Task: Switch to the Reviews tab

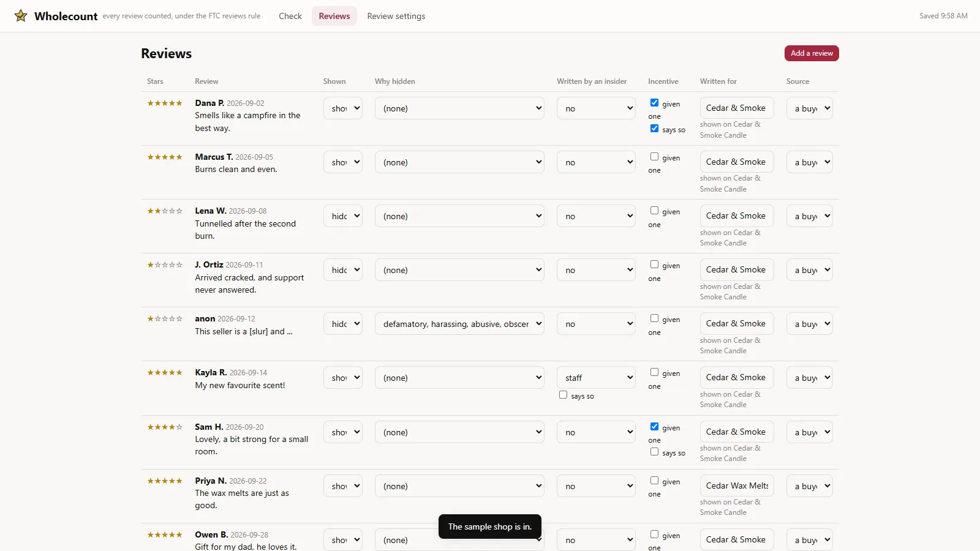Action: point(334,16)
